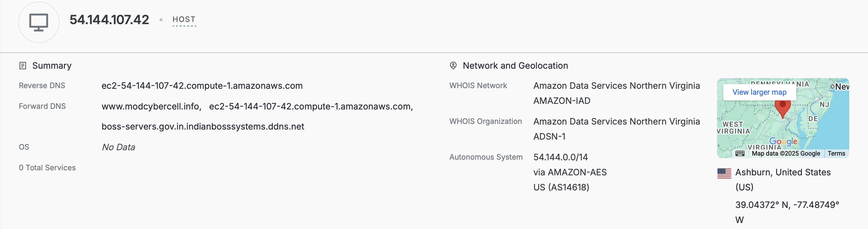This screenshot has width=868, height=229.
Task: Click the 54.144.0.0/14 autonomous system prefix
Action: (x=560, y=157)
